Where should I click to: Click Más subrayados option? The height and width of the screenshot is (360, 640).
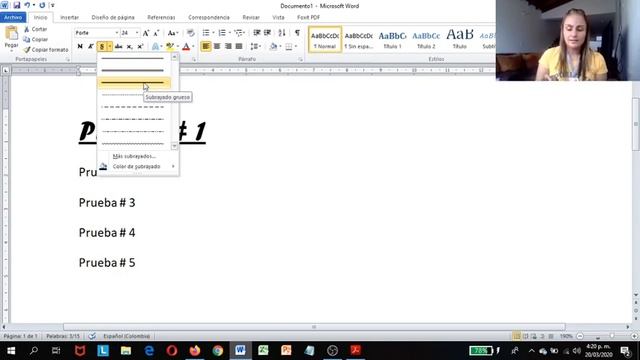click(x=134, y=156)
